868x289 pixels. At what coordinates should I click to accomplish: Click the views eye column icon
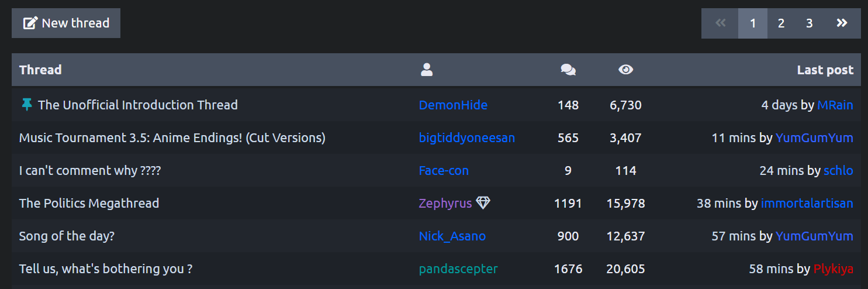(x=625, y=70)
